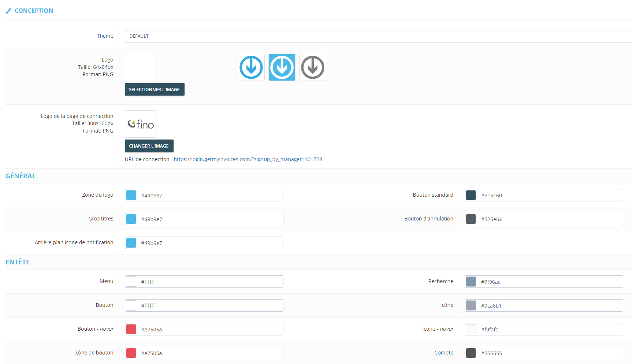Click the Menu color hex input field
The image size is (632, 364).
(x=204, y=282)
